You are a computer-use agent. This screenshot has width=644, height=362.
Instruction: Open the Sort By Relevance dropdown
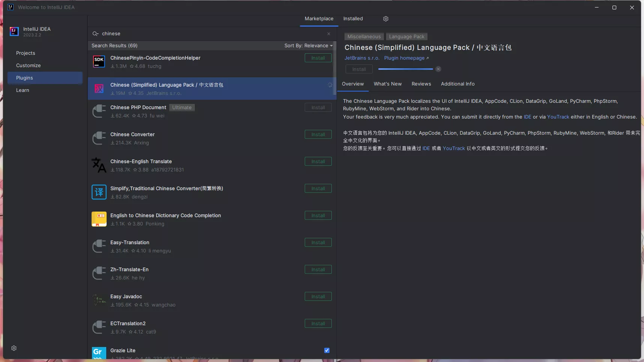(308, 46)
